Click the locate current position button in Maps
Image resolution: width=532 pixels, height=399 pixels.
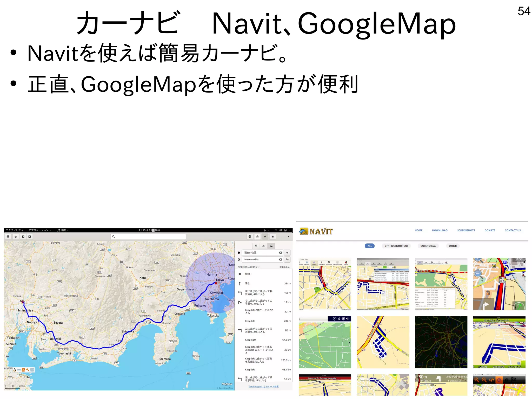[8, 237]
